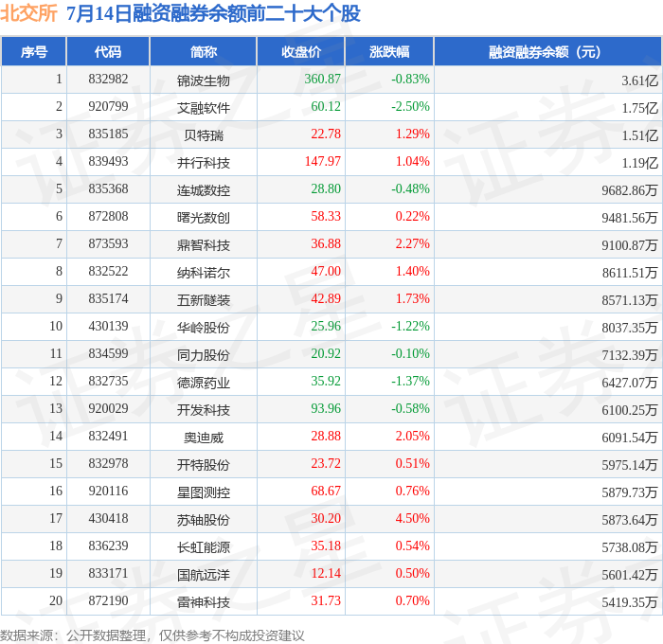Image resolution: width=663 pixels, height=644 pixels.
Task: Select stock code 872190
Action: coord(108,601)
